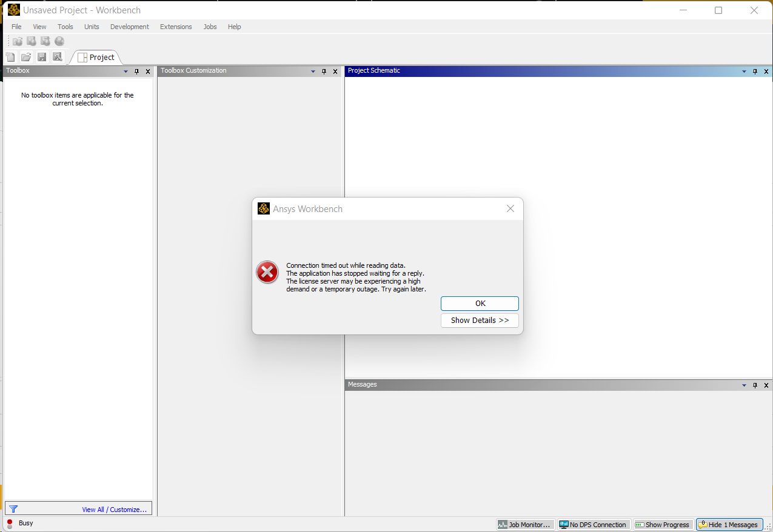Screen dimensions: 773x532
Task: Toggle Hide 1 Messages in status bar
Action: point(728,525)
